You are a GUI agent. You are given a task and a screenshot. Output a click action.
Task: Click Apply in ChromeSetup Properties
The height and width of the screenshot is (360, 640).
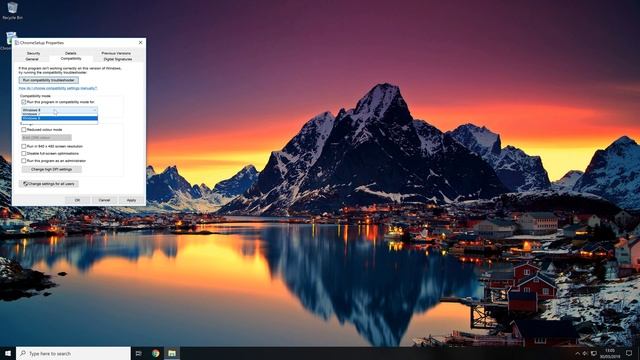[x=131, y=200]
